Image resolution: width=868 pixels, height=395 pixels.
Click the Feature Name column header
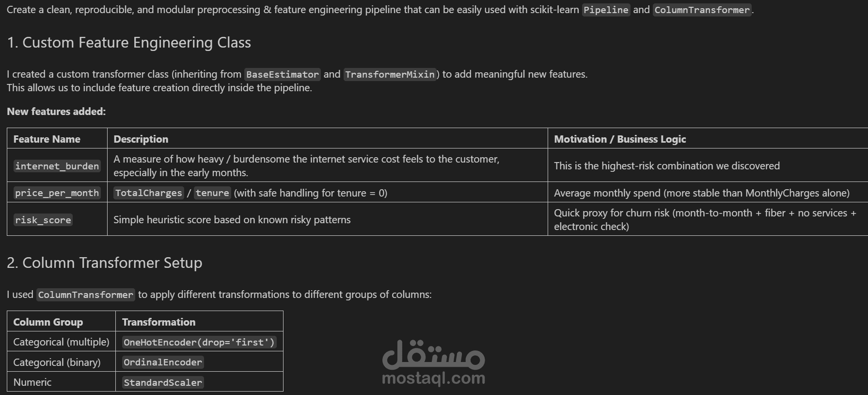[x=47, y=139]
